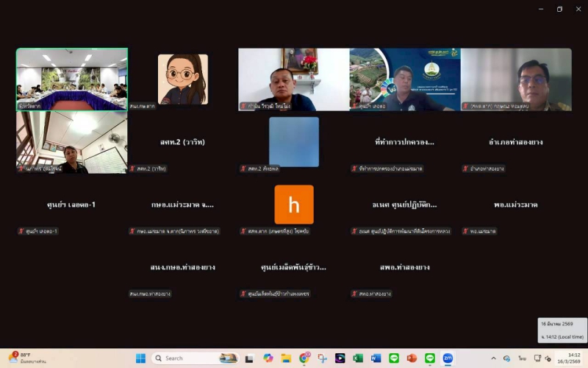Open Task View from the taskbar
This screenshot has width=588, height=368.
click(x=249, y=358)
